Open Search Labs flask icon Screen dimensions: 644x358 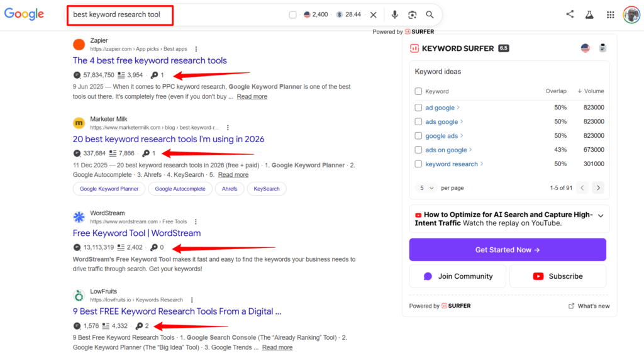(x=589, y=15)
